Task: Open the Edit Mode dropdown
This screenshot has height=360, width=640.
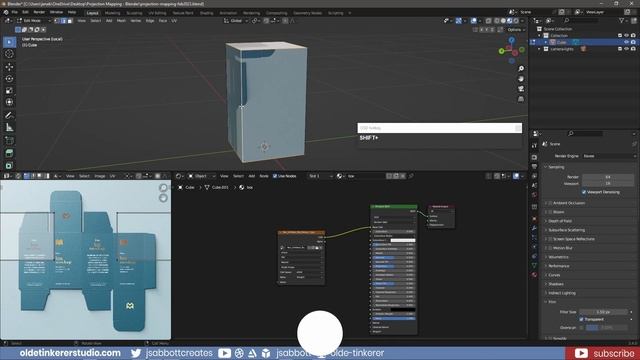Action: [x=33, y=20]
